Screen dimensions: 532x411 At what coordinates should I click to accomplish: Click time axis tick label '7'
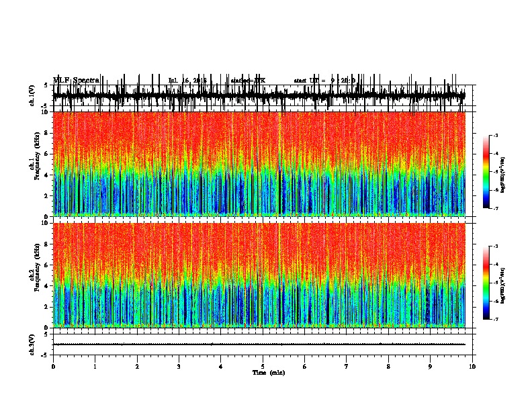[x=347, y=367]
